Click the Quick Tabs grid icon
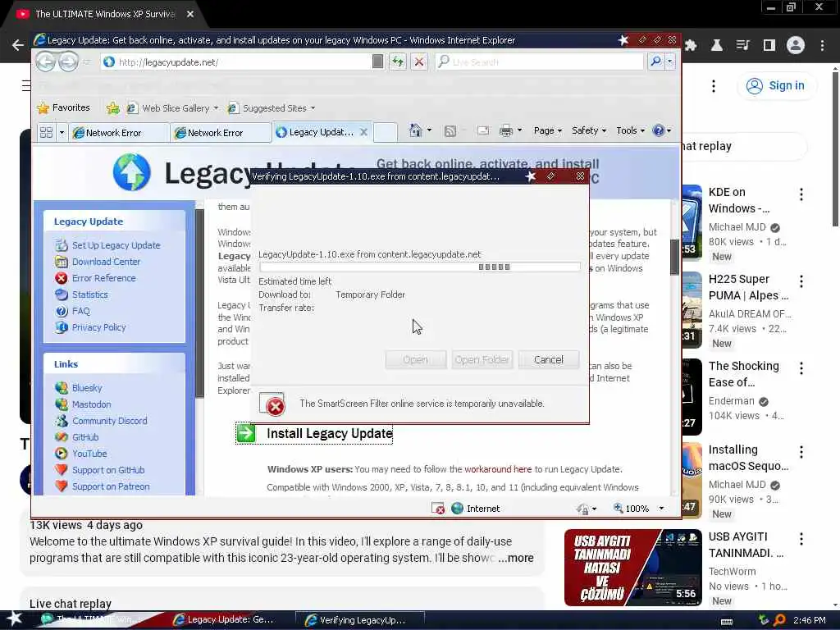 pyautogui.click(x=47, y=132)
